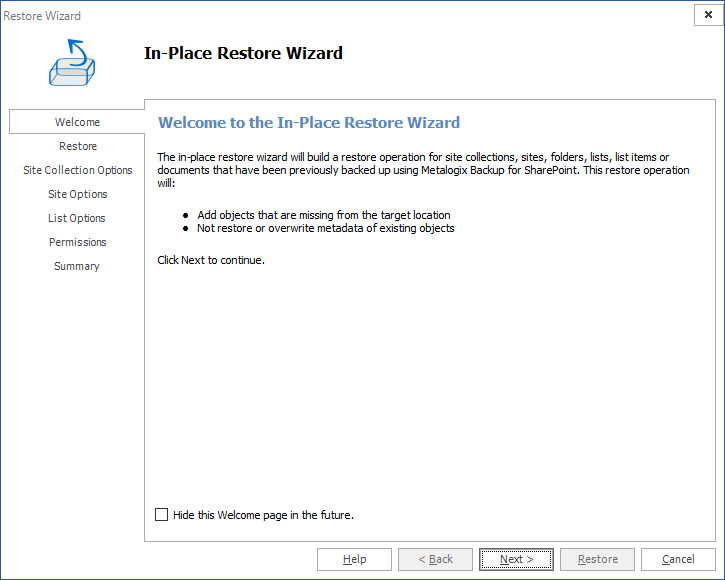This screenshot has height=580, width=725.
Task: Switch to the Site Options step
Action: [78, 194]
